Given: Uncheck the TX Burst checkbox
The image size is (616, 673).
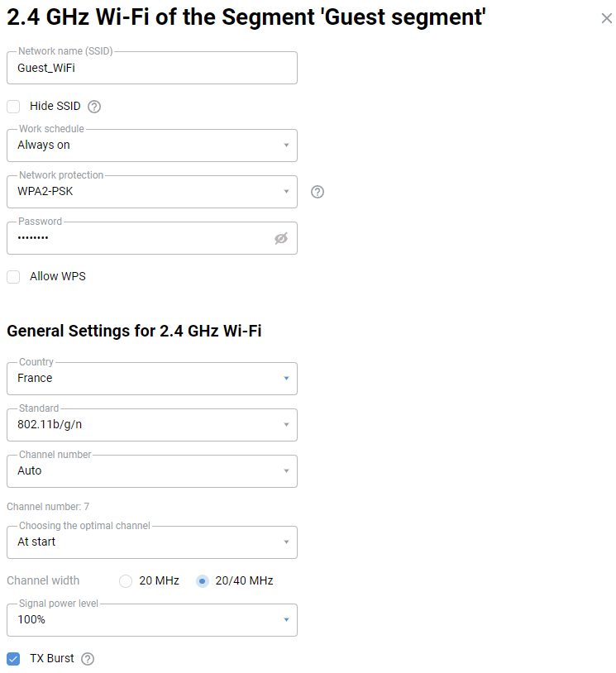Looking at the screenshot, I should click(13, 659).
